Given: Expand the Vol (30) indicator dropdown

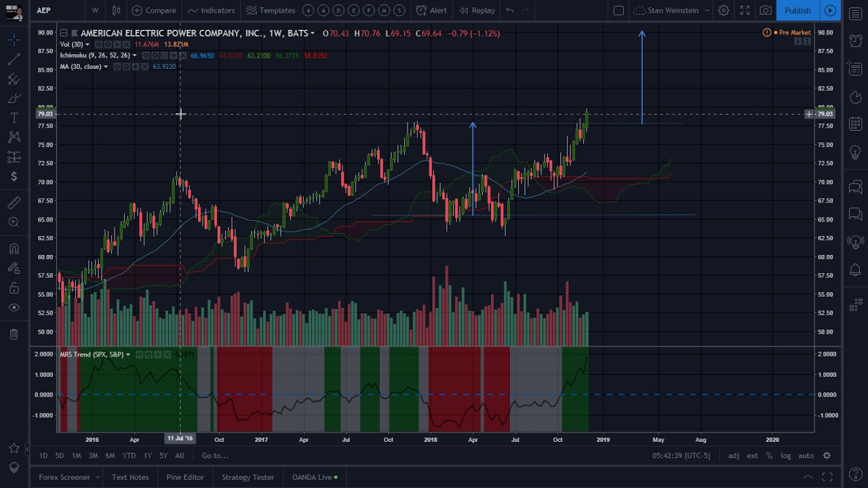Looking at the screenshot, I should pos(87,45).
